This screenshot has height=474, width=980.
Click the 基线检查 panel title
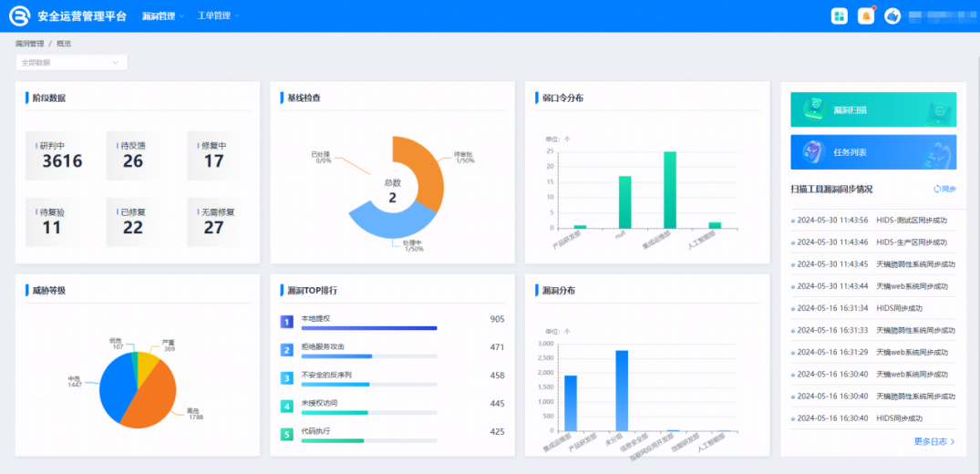(304, 98)
